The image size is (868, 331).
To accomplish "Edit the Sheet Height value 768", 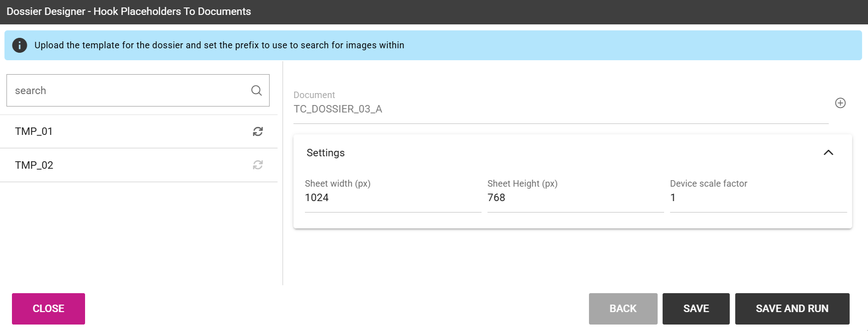I will 576,198.
